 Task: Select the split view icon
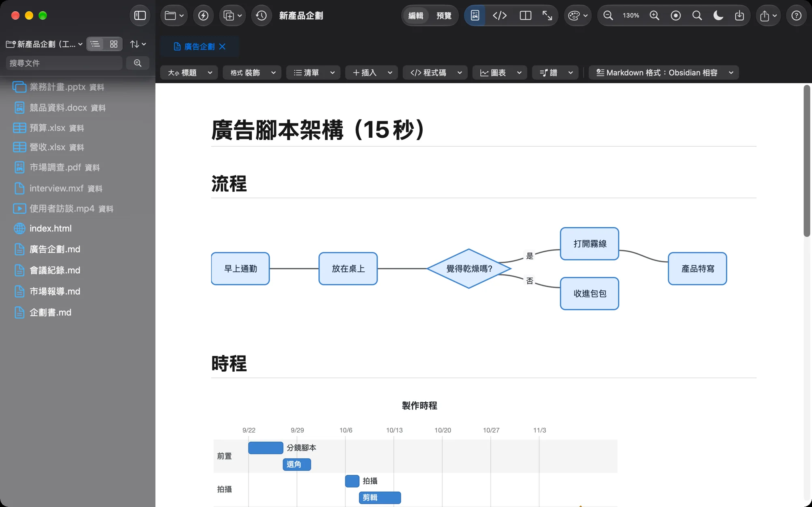click(x=525, y=15)
